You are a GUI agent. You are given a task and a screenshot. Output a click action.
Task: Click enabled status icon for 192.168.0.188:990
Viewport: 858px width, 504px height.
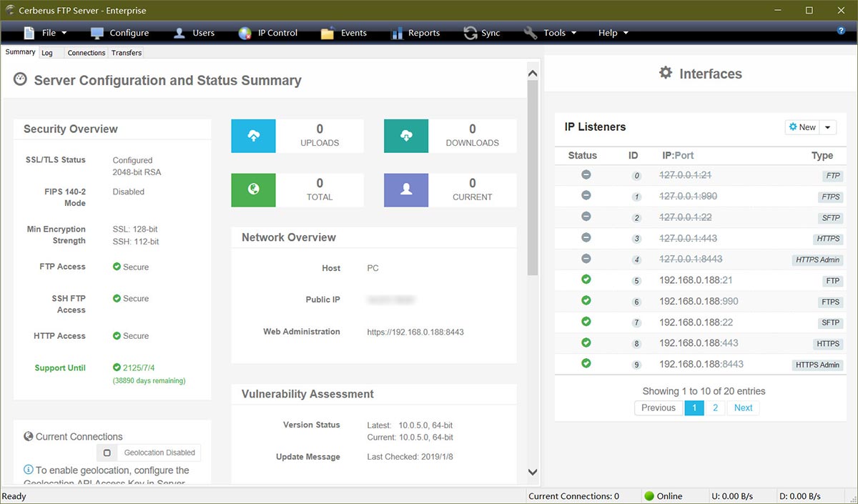tap(586, 300)
